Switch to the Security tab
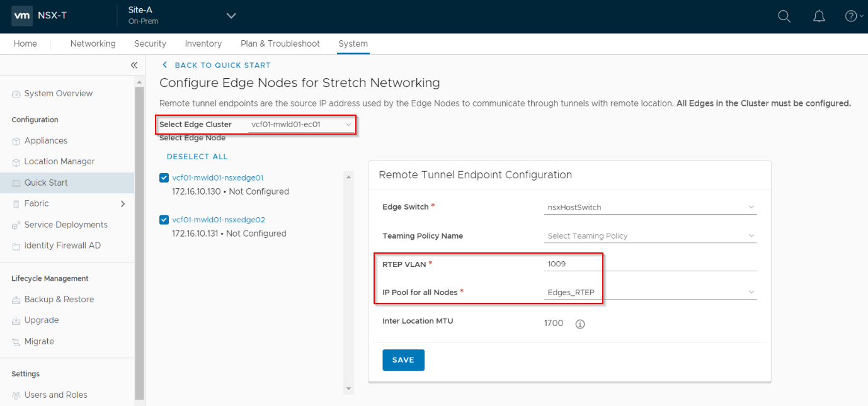Image resolution: width=868 pixels, height=406 pixels. click(x=150, y=44)
